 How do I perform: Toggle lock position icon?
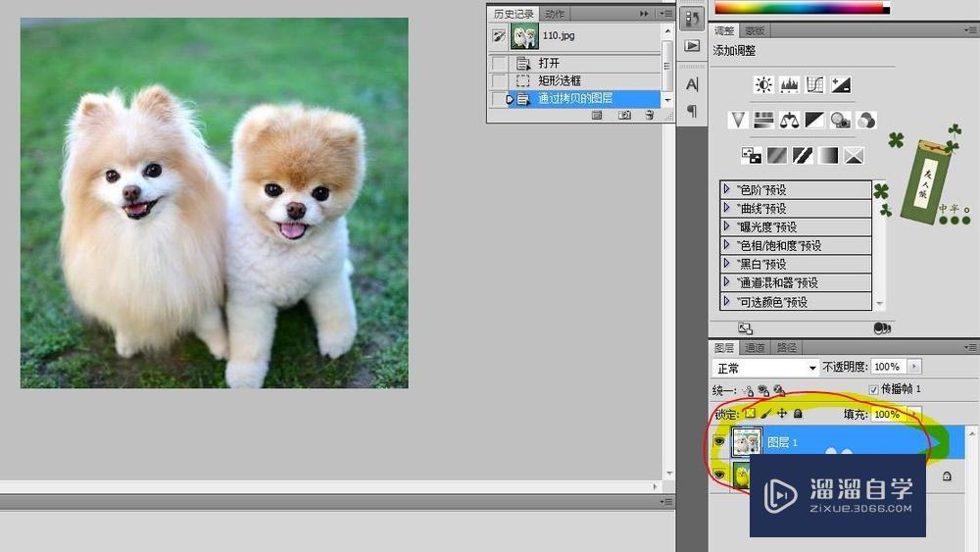pos(782,413)
